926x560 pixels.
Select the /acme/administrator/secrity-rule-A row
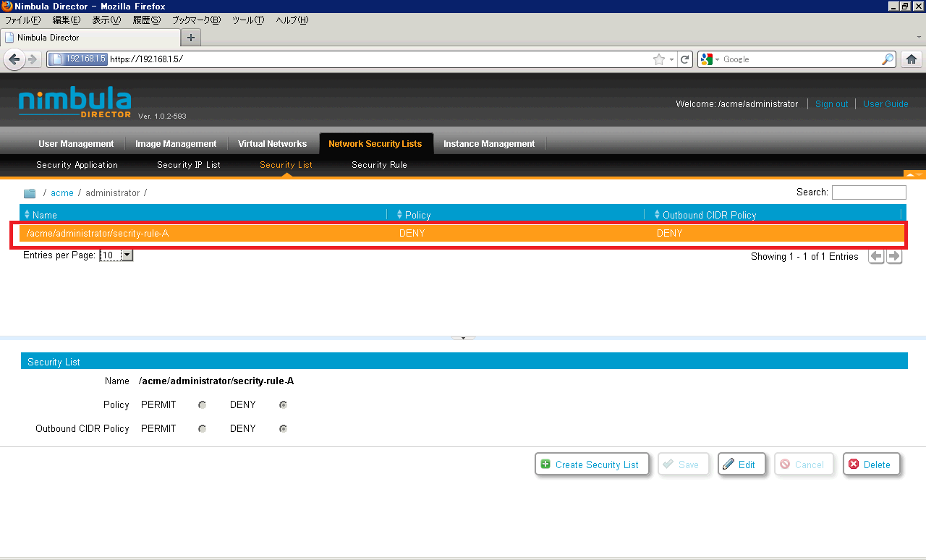tap(462, 233)
